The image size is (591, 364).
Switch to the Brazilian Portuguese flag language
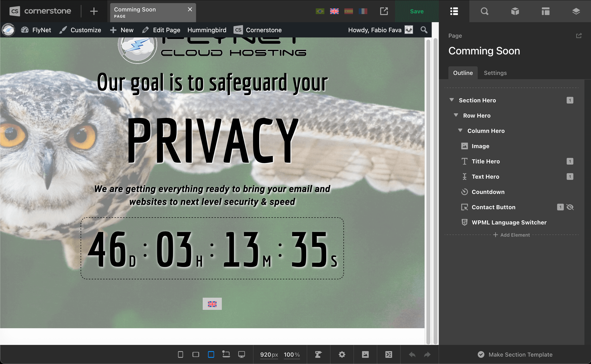point(320,11)
